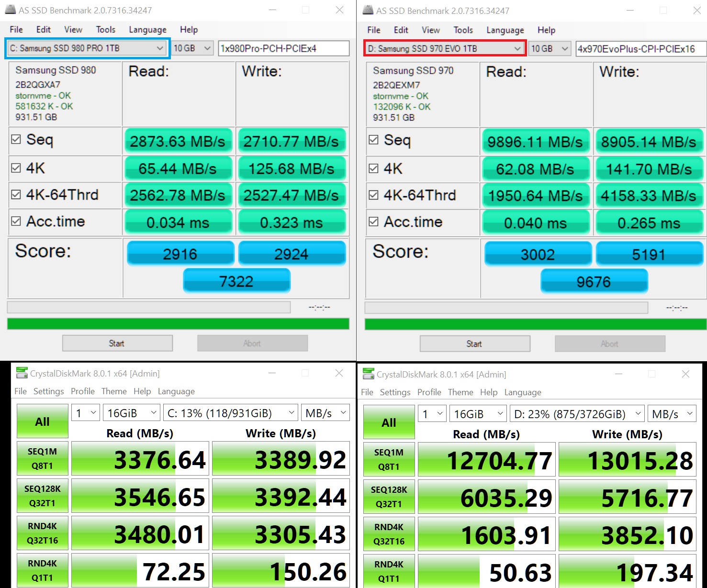Click the 1x980Pro-PCH-PCIEx4 name text field
The width and height of the screenshot is (707, 588).
coord(283,48)
